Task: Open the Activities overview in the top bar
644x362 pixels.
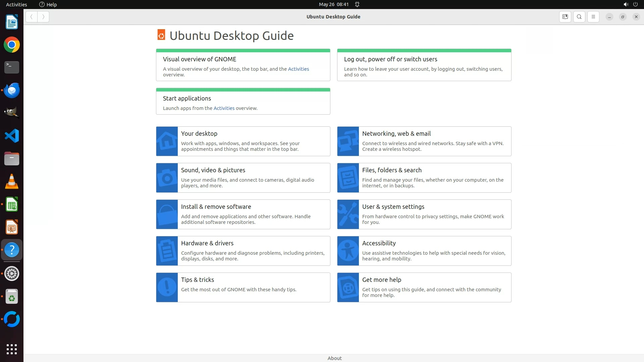Action: (16, 4)
